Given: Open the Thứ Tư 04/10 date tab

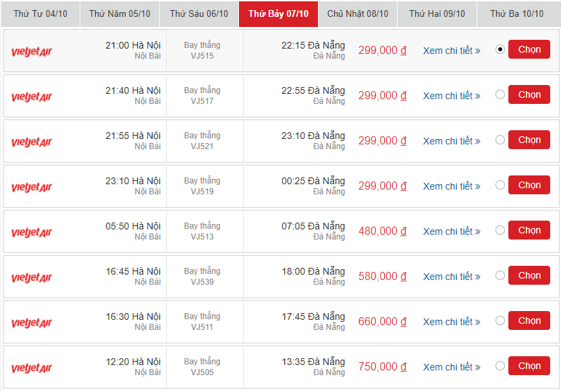Looking at the screenshot, I should click(39, 13).
